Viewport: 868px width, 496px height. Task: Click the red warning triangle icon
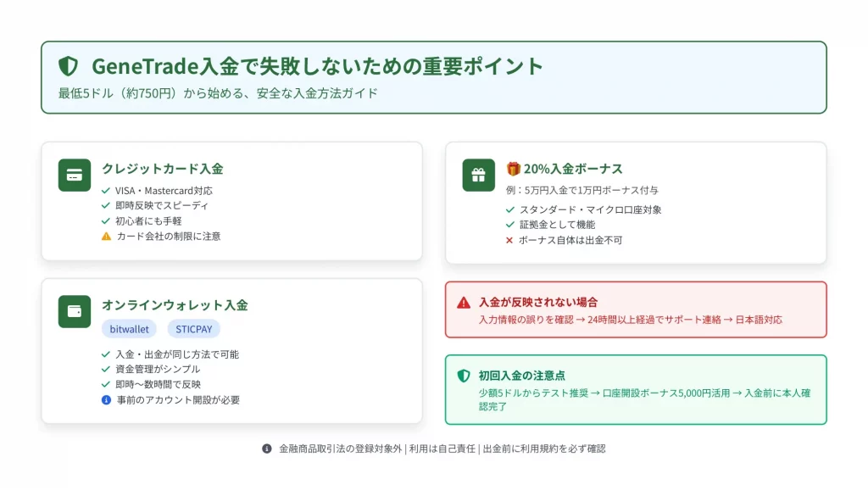[464, 303]
